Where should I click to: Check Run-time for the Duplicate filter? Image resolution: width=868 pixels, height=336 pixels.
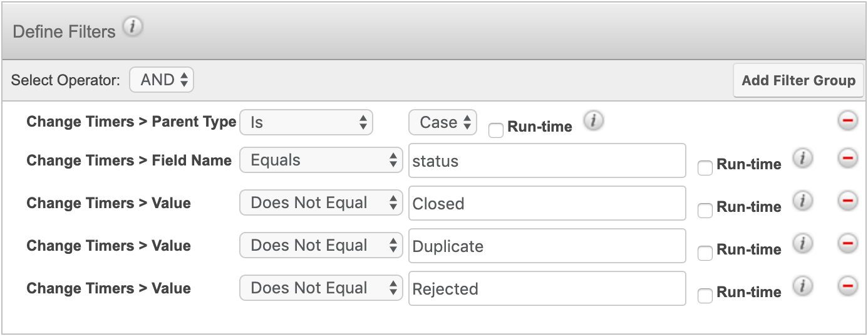705,253
